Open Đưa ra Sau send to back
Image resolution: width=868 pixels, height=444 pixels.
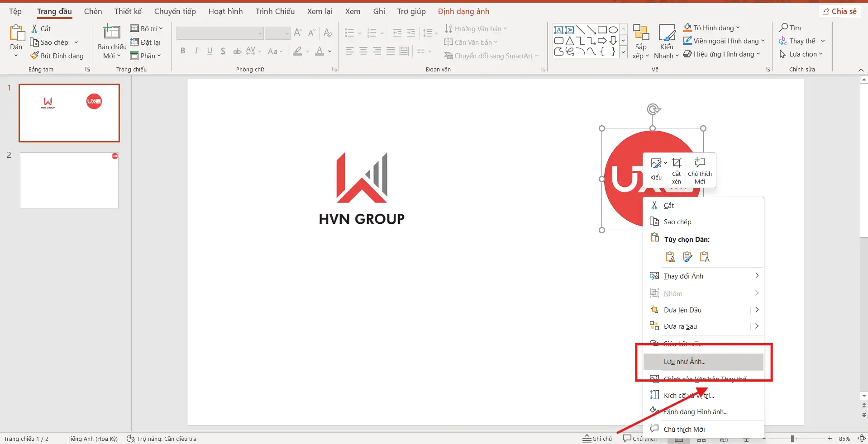click(703, 326)
